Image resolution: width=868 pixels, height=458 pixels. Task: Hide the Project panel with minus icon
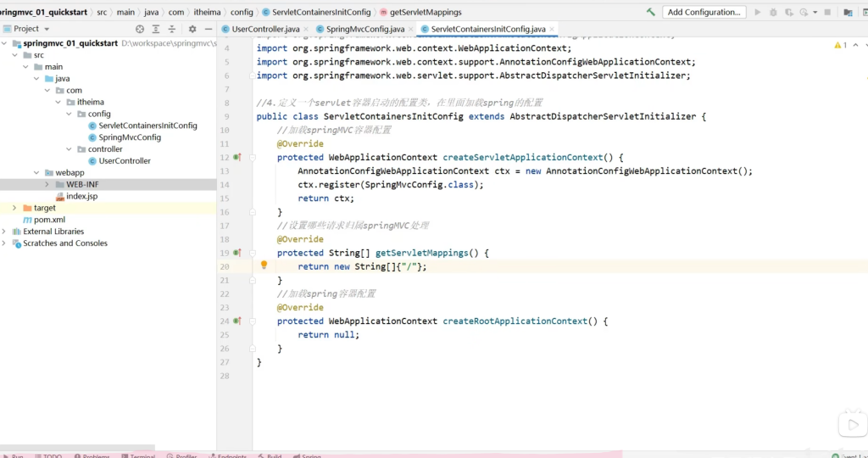tap(209, 29)
